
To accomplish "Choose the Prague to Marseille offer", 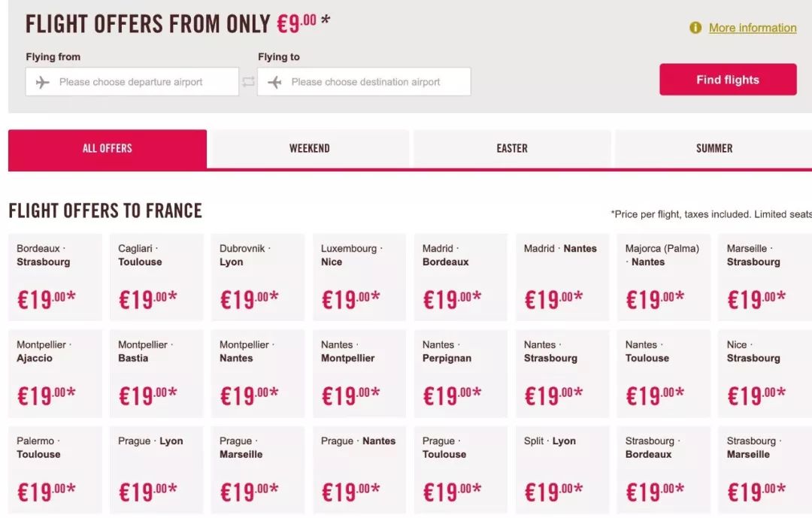I will [258, 469].
